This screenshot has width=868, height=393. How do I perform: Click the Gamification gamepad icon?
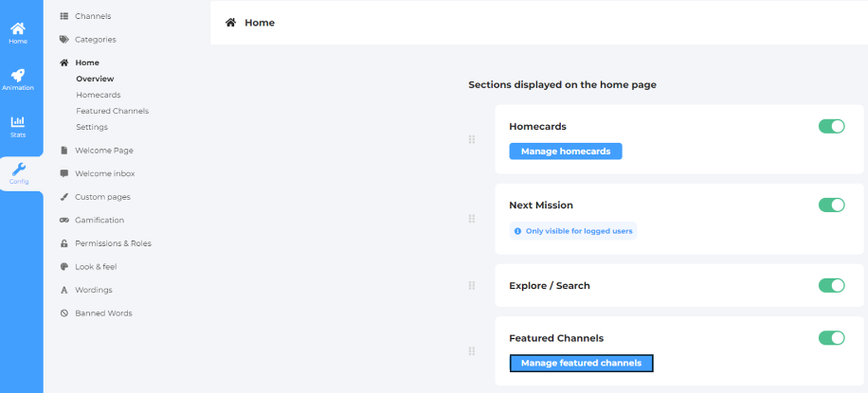click(63, 220)
